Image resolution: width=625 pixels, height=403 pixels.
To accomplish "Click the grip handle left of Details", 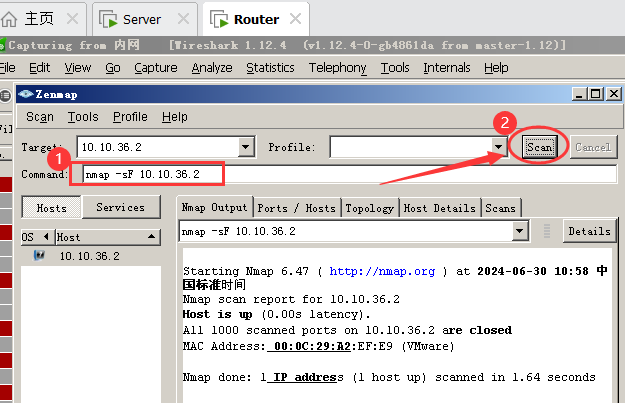I will pyautogui.click(x=547, y=231).
